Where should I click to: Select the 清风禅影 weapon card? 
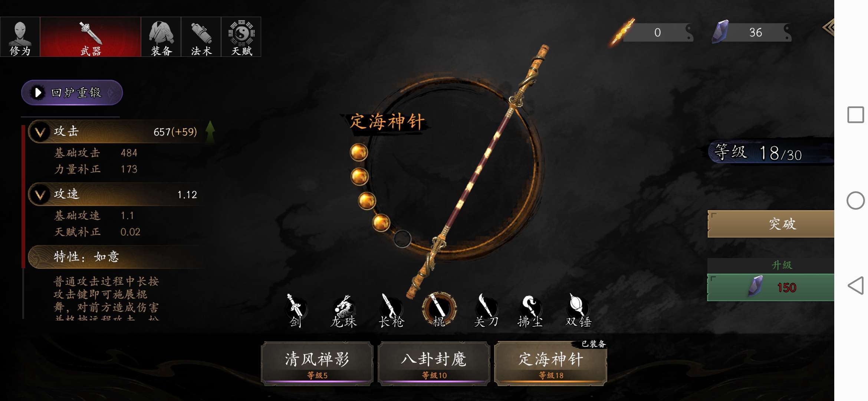coord(317,363)
